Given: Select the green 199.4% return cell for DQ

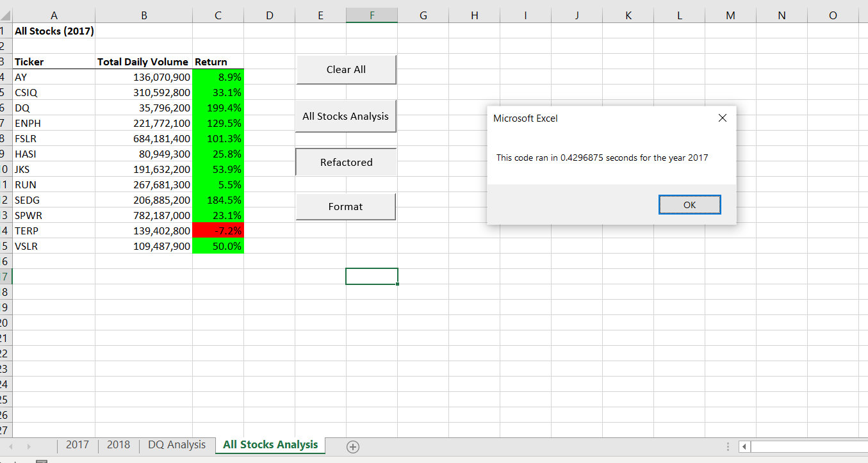Looking at the screenshot, I should (x=218, y=108).
